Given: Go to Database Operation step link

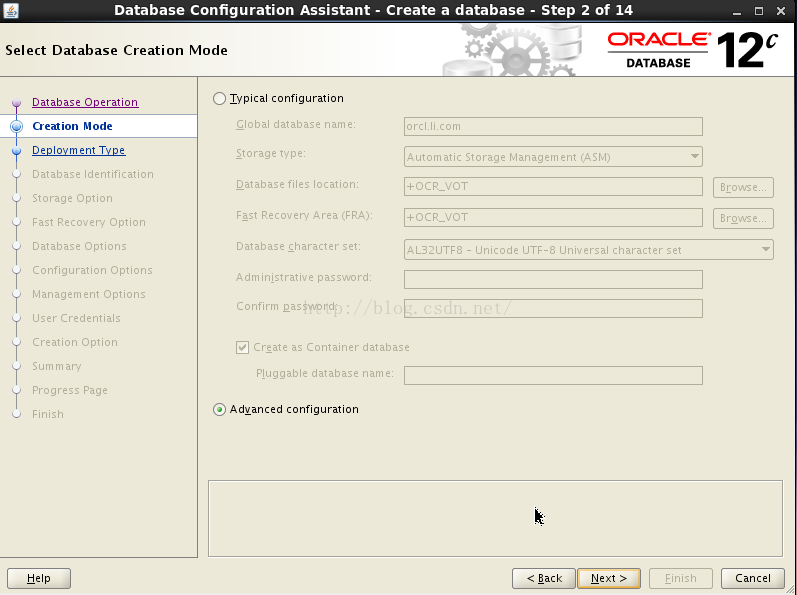Looking at the screenshot, I should coord(85,102).
